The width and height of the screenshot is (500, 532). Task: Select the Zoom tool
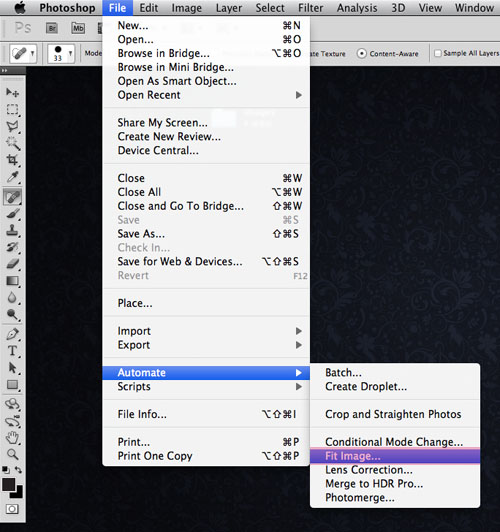[13, 454]
